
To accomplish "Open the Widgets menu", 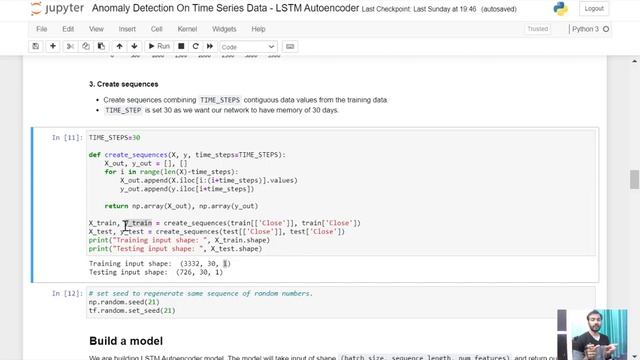I will (x=224, y=29).
